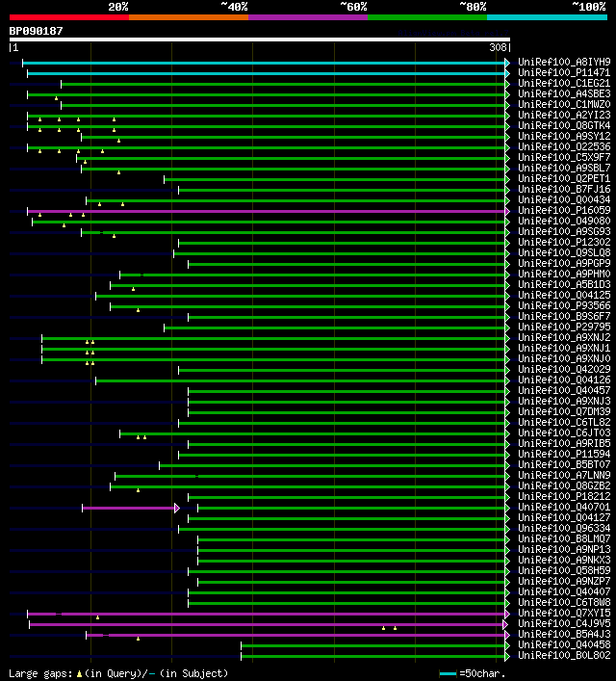Click the red 20% identity legend segment
616x681 pixels.
pos(69,17)
